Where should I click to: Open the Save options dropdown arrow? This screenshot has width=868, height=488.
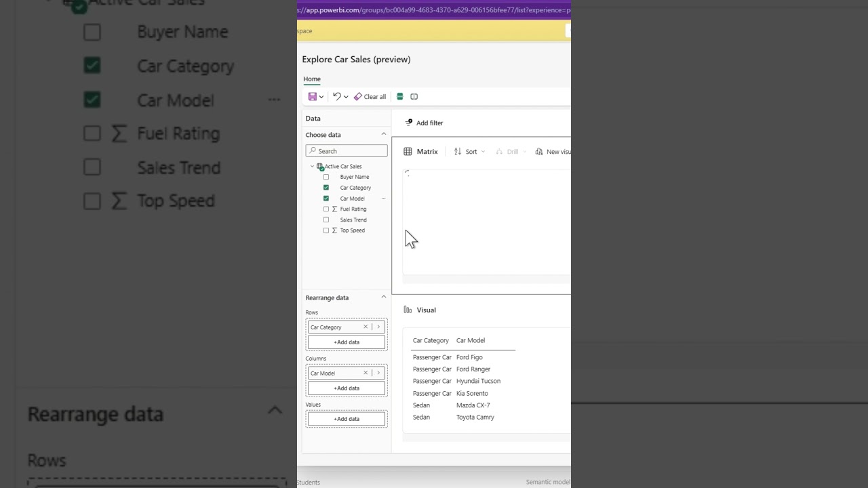pyautogui.click(x=321, y=97)
